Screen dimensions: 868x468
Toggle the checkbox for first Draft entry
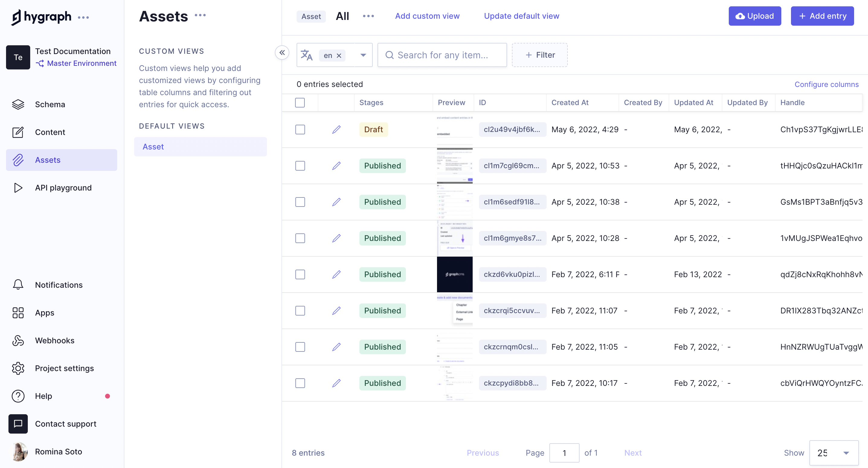tap(299, 129)
